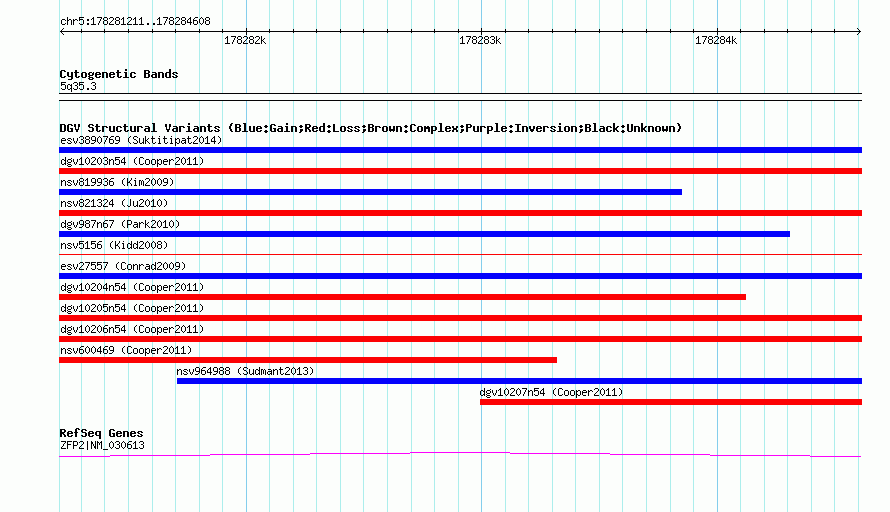Select the blue nsv964988 gain bar
This screenshot has height=512, width=890.
pos(519,381)
